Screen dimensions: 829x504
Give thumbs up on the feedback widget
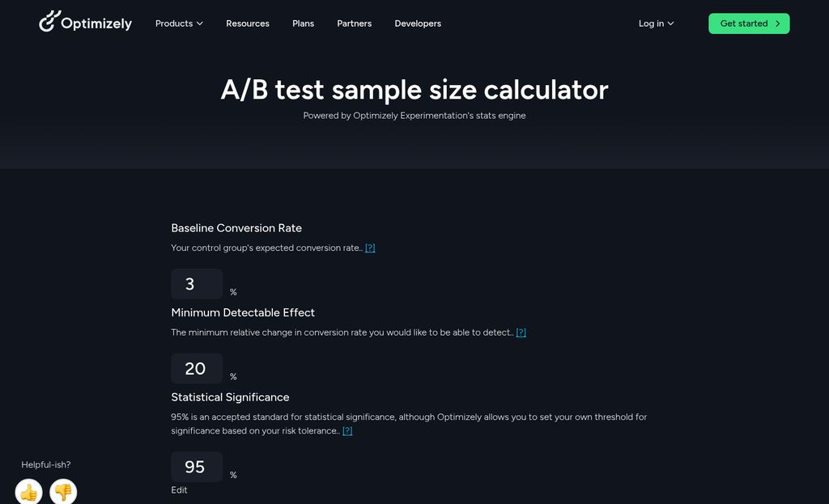[28, 492]
